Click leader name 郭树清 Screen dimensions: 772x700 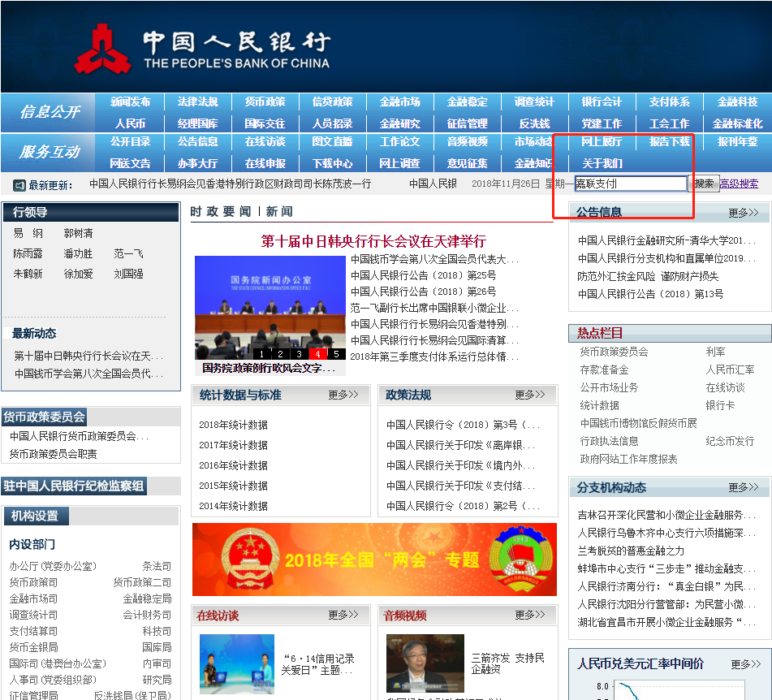click(78, 233)
